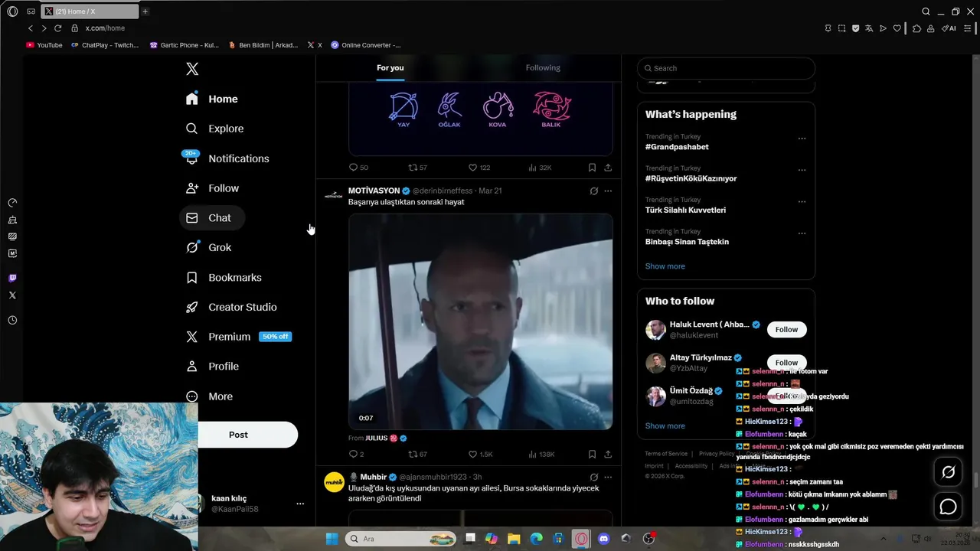Open floating Grok button at bottom right
This screenshot has width=980, height=551.
point(948,472)
